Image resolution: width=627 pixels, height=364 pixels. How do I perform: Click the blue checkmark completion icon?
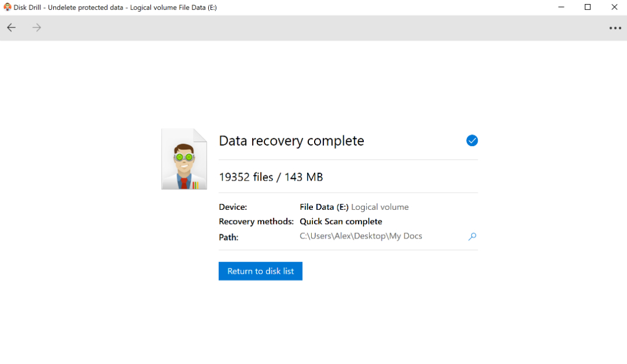click(472, 140)
